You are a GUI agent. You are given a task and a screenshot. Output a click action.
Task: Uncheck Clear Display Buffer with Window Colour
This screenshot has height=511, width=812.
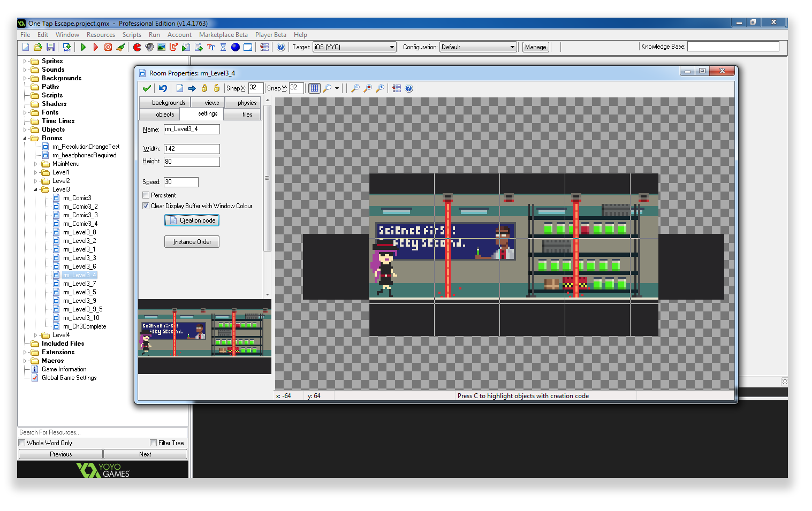(146, 206)
